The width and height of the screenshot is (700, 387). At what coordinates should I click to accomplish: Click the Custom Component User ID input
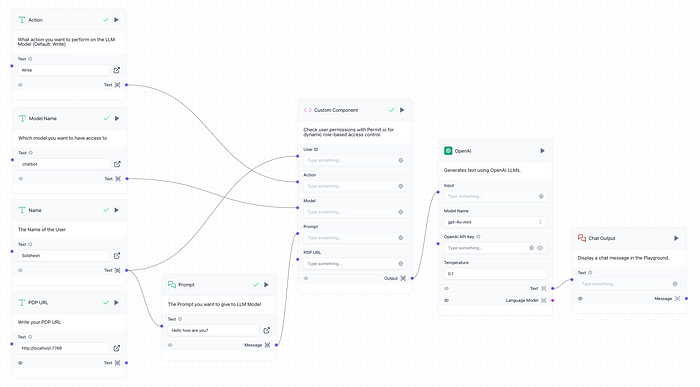[354, 160]
